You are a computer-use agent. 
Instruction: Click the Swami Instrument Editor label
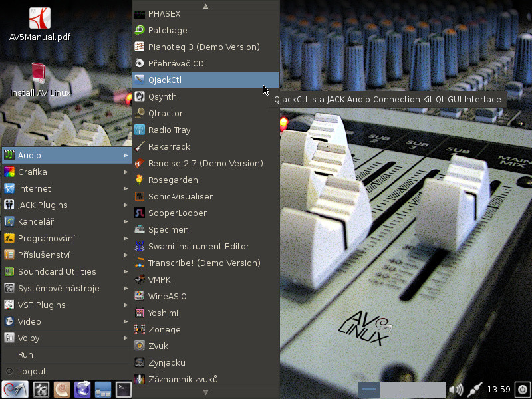199,246
